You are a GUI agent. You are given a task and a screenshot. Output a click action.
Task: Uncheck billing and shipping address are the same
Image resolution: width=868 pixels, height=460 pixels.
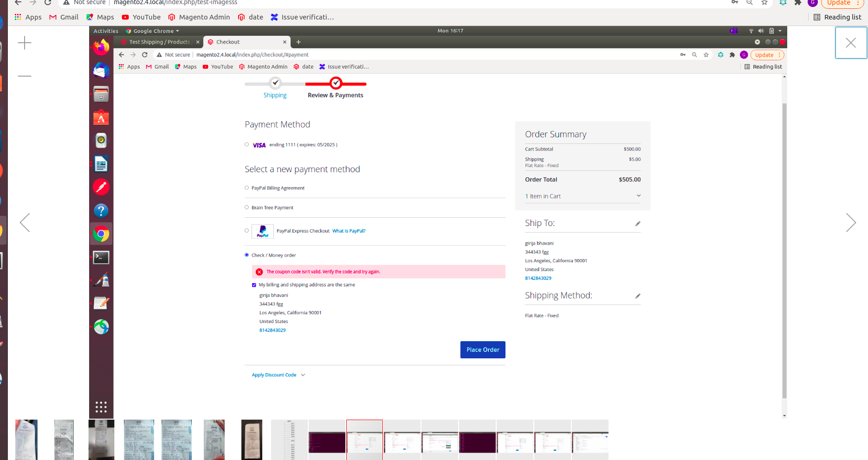point(254,285)
